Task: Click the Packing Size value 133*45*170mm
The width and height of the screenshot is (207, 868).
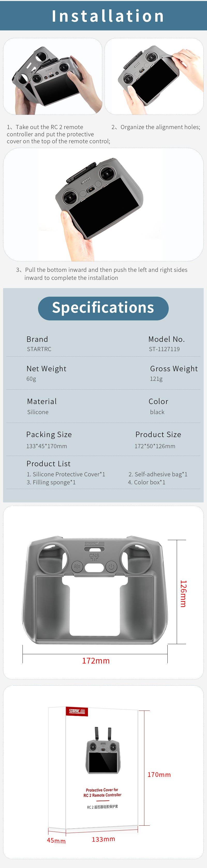Action: 47,446
